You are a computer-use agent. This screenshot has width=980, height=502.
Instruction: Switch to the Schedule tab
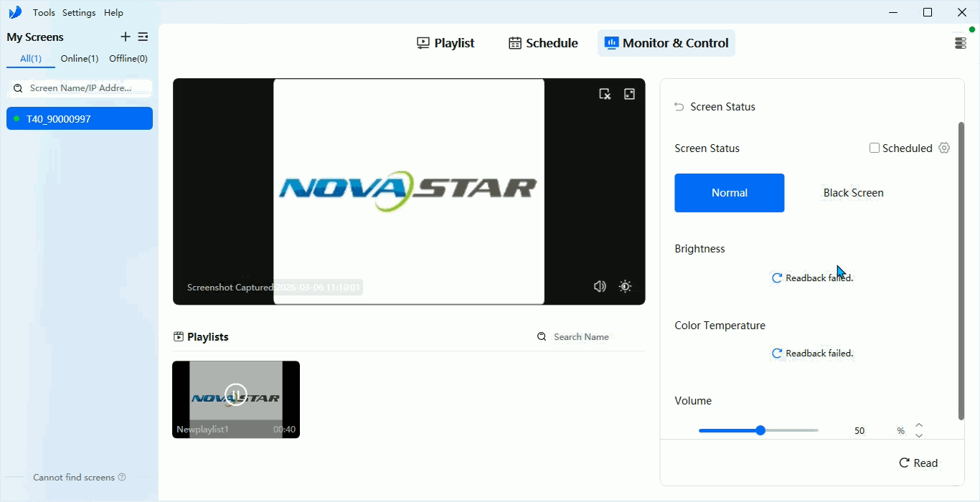tap(543, 43)
